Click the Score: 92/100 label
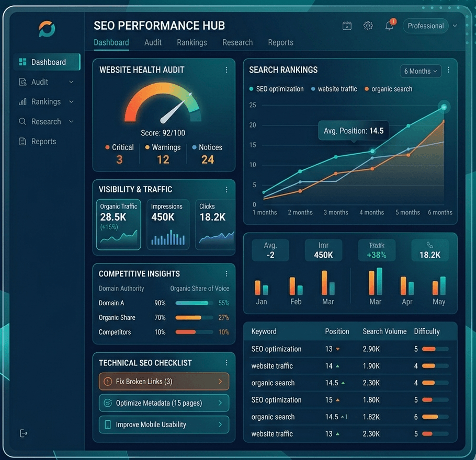This screenshot has width=476, height=460. 163,133
